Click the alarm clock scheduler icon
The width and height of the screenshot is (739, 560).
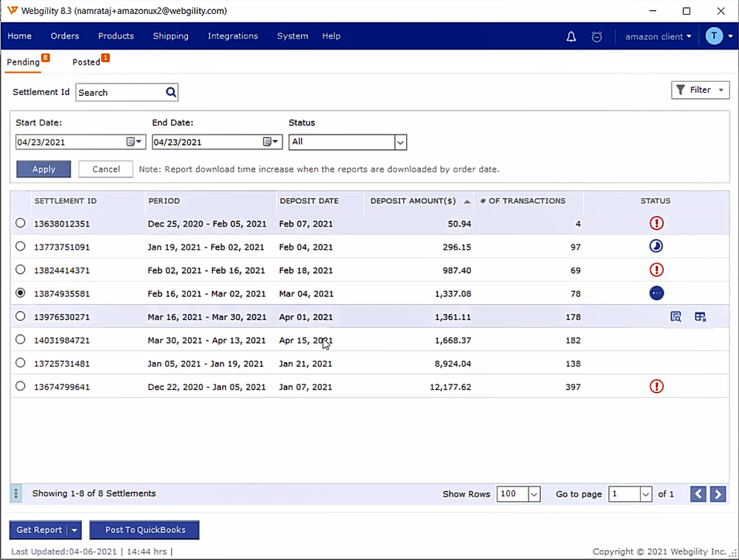tap(597, 36)
